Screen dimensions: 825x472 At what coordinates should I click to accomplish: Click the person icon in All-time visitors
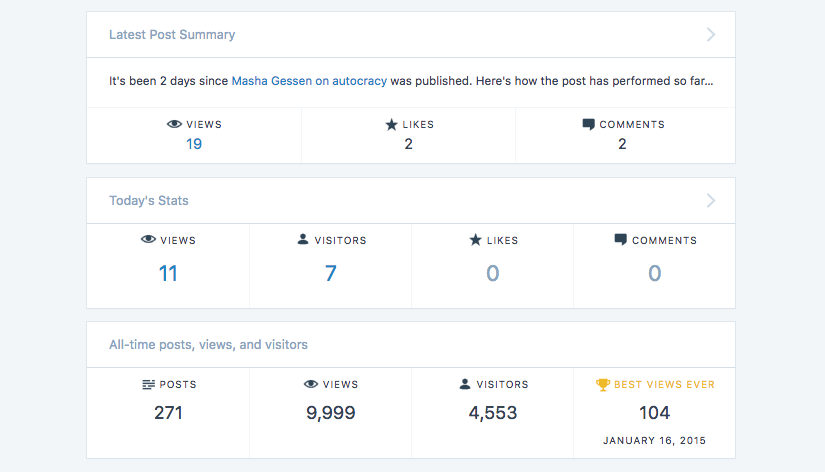point(465,384)
